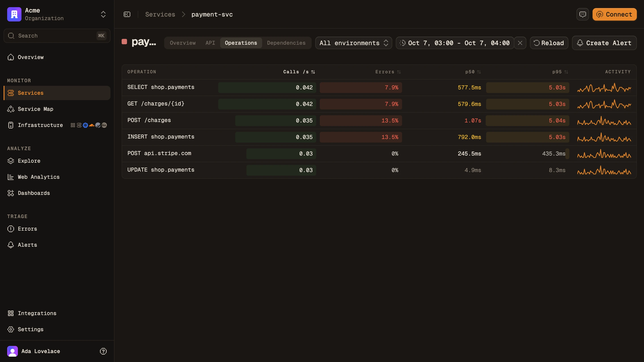Open the UPDATE shop.payments operation
This screenshot has height=362, width=644.
point(379,170)
